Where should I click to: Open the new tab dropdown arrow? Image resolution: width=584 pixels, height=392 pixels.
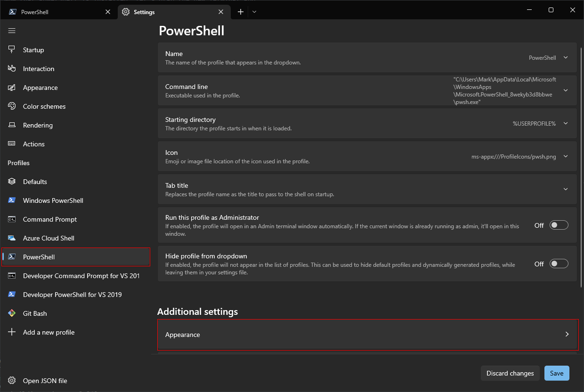tap(254, 12)
